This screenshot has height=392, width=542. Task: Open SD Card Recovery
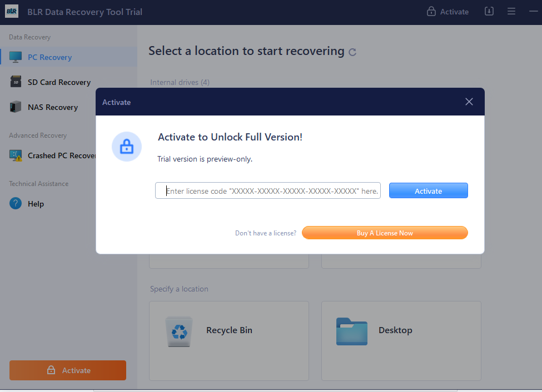pos(59,82)
